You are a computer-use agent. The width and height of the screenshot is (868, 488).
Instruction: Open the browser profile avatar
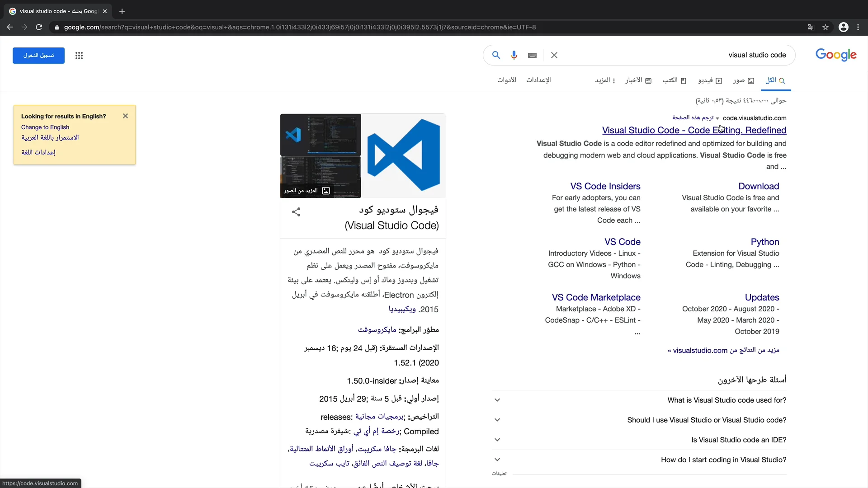coord(844,27)
